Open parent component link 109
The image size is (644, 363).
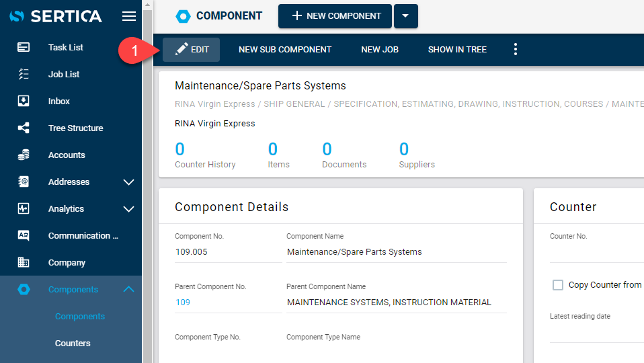pyautogui.click(x=183, y=302)
